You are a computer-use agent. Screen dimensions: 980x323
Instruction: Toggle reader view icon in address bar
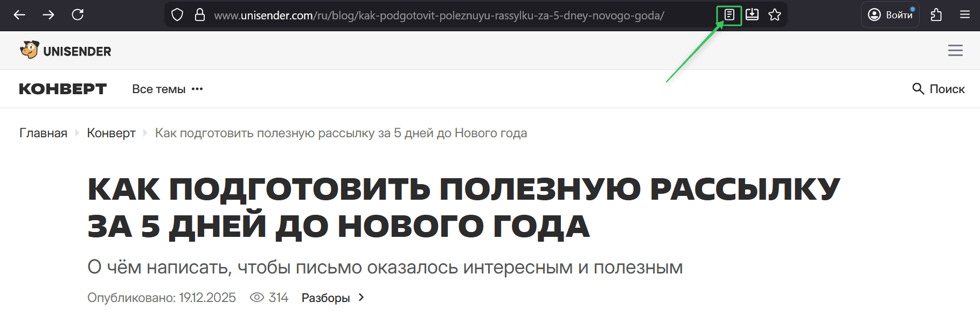coord(729,15)
